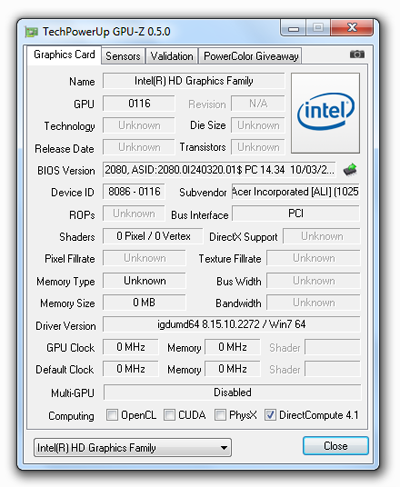Click the TechPowerUp GPU-Z 0.5.0 title text
The image size is (400, 487).
pyautogui.click(x=106, y=32)
